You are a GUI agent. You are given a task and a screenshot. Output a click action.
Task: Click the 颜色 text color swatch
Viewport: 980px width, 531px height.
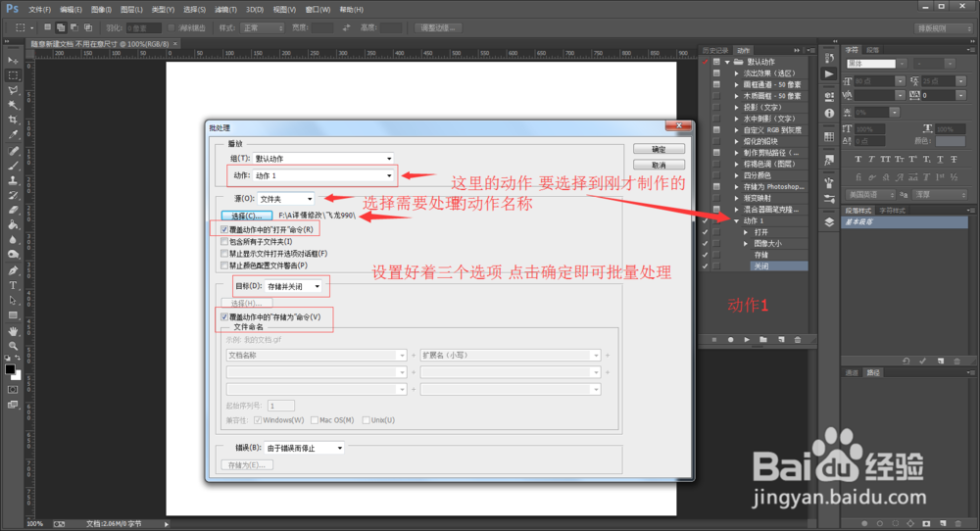pyautogui.click(x=951, y=141)
